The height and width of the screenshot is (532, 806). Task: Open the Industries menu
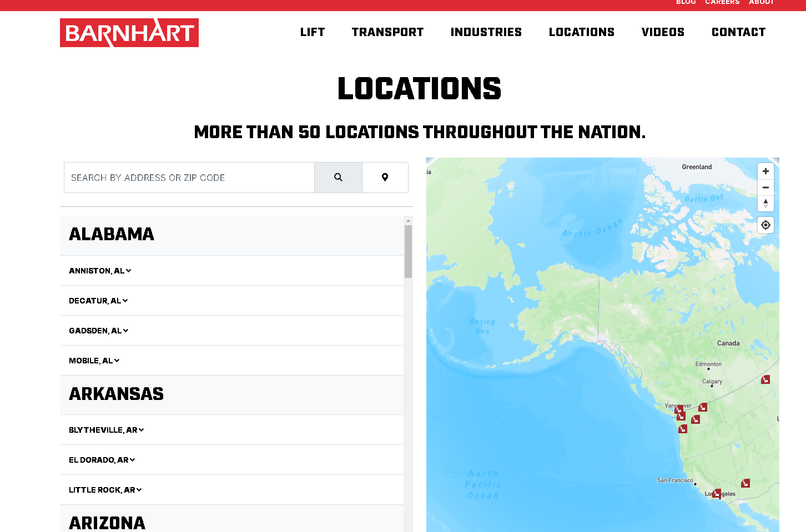(486, 32)
